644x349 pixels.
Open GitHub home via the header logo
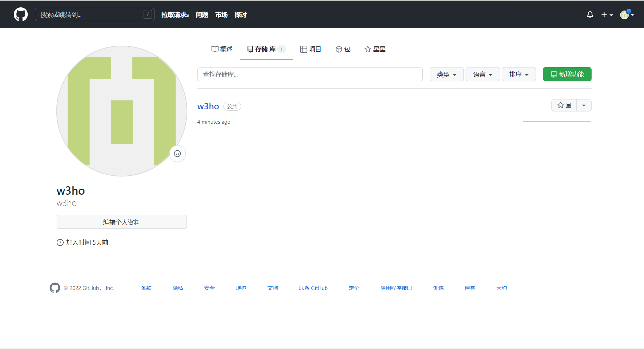click(x=21, y=14)
